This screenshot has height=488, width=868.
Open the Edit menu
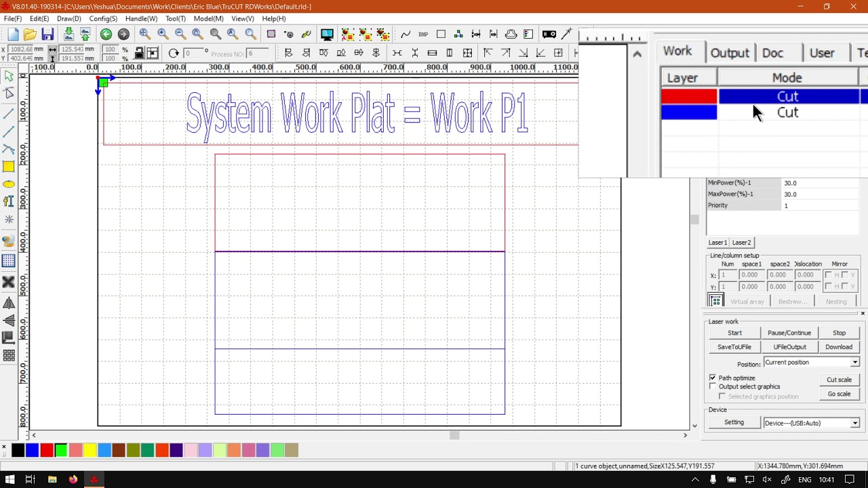39,19
